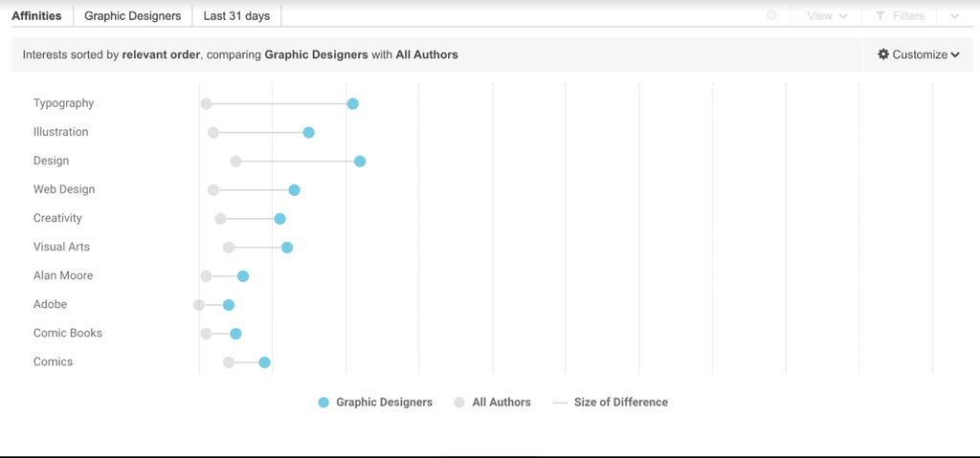
Task: Click the gear icon next to Customize
Action: point(883,55)
